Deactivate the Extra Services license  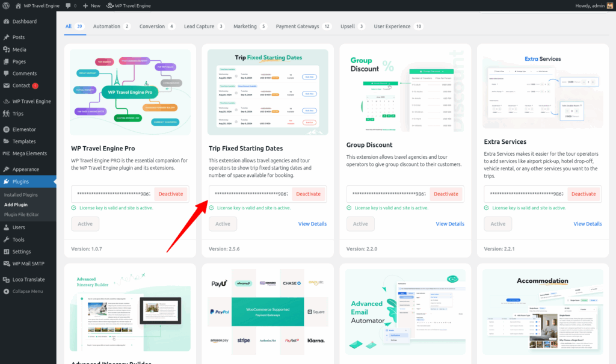pos(584,194)
